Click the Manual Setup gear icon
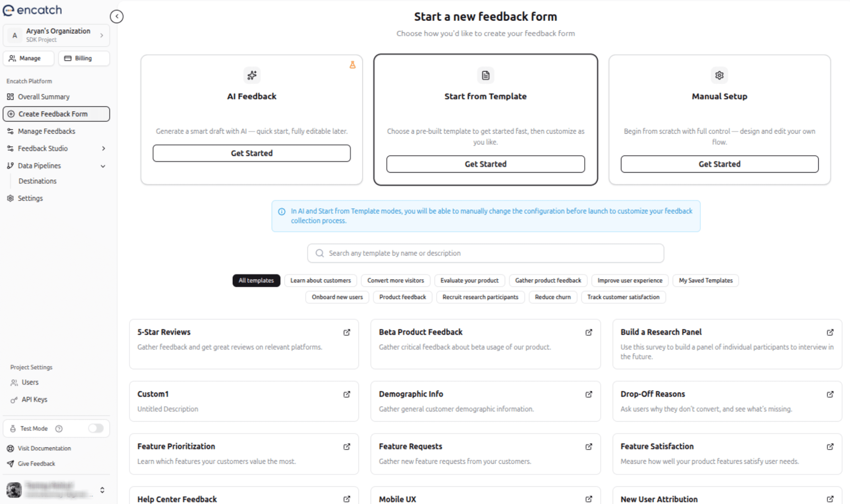Image resolution: width=850 pixels, height=504 pixels. [x=719, y=75]
